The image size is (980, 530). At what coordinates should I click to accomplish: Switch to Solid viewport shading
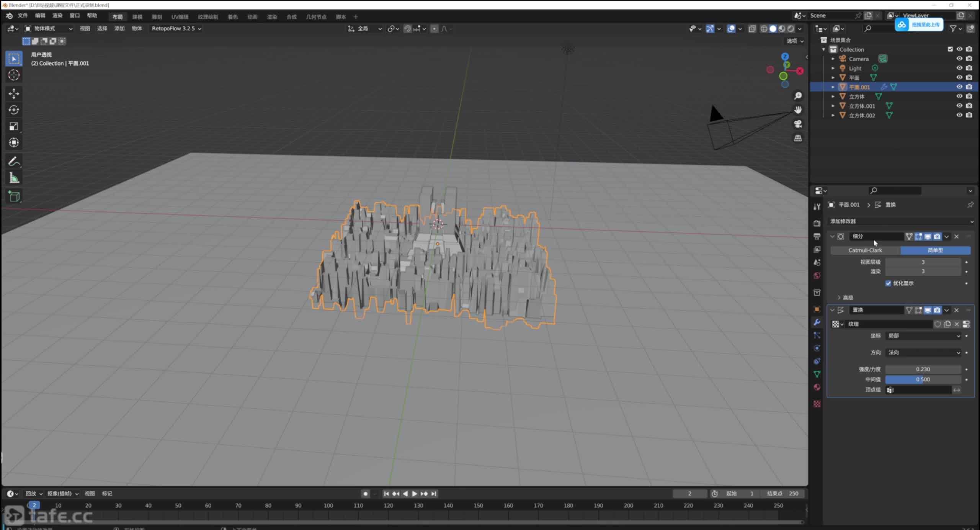[x=773, y=29]
